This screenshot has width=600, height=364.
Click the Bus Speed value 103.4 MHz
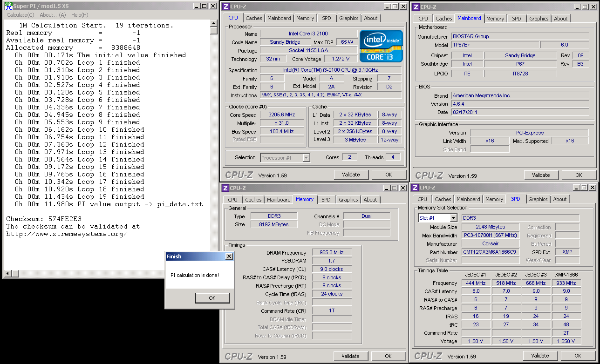click(x=282, y=132)
